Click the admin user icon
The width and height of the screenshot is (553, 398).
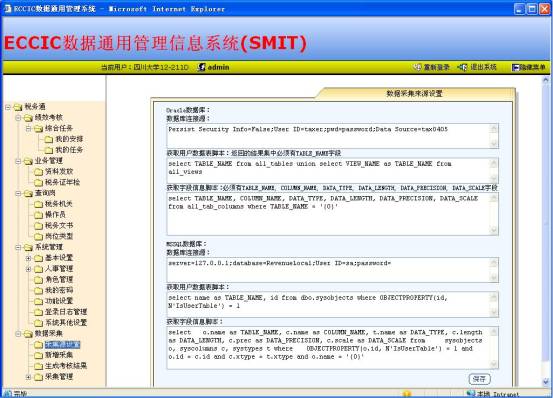point(201,67)
